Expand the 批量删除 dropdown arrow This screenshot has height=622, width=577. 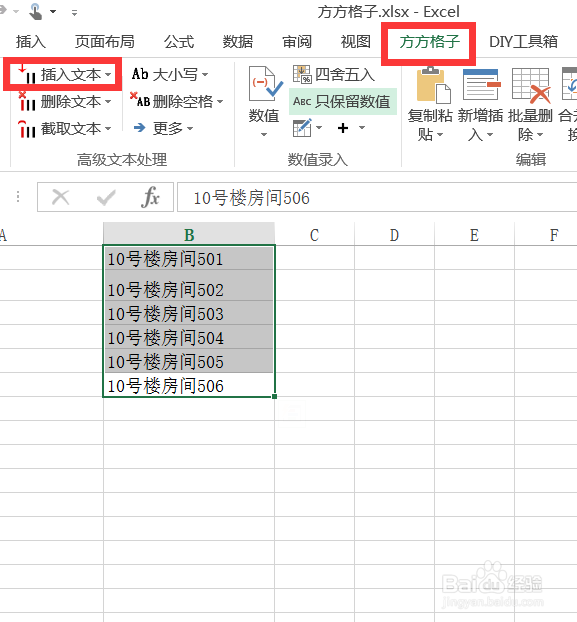(540, 135)
